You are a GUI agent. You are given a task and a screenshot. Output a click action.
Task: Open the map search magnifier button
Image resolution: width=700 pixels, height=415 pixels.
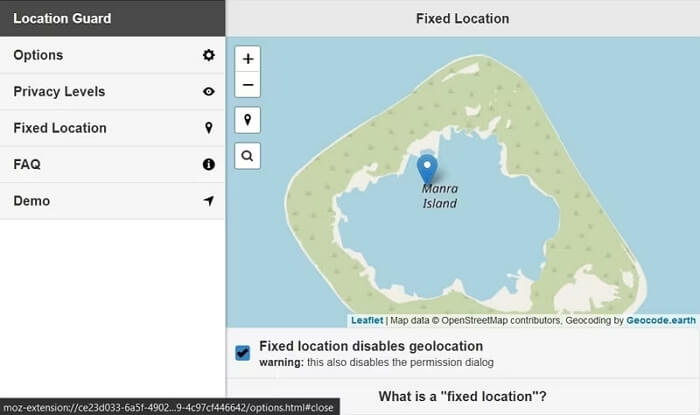pos(248,156)
